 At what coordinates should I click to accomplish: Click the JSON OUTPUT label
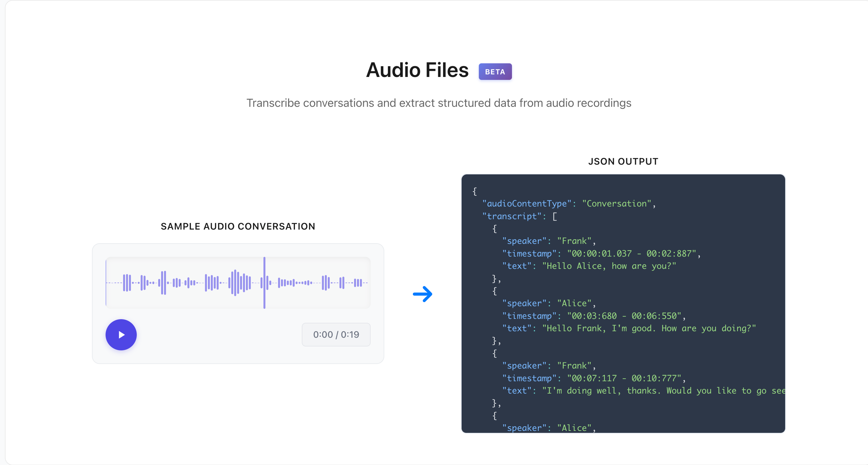pyautogui.click(x=623, y=162)
